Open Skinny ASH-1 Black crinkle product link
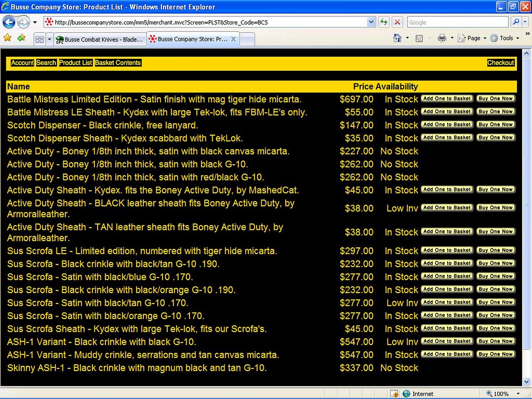 (137, 368)
